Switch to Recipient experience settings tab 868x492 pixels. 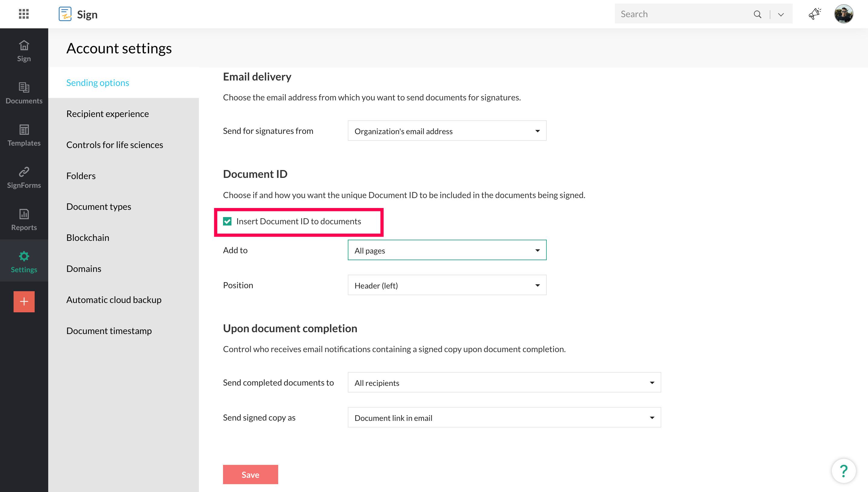coord(107,114)
